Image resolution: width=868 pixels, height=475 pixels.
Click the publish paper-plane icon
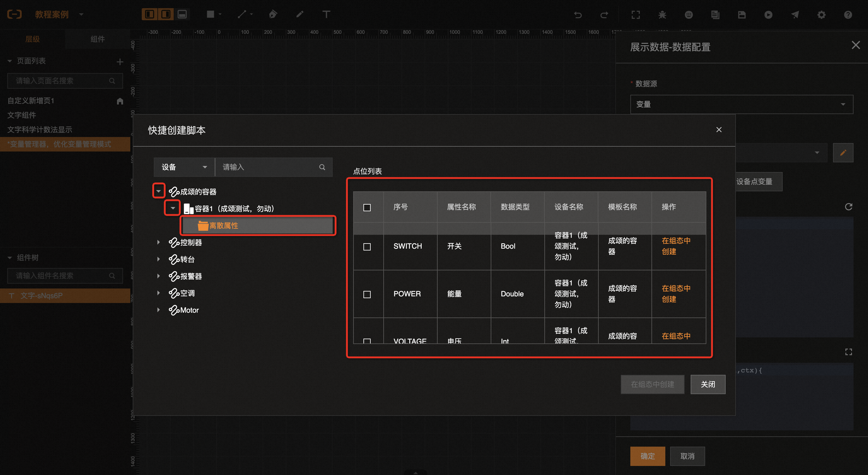coord(795,15)
